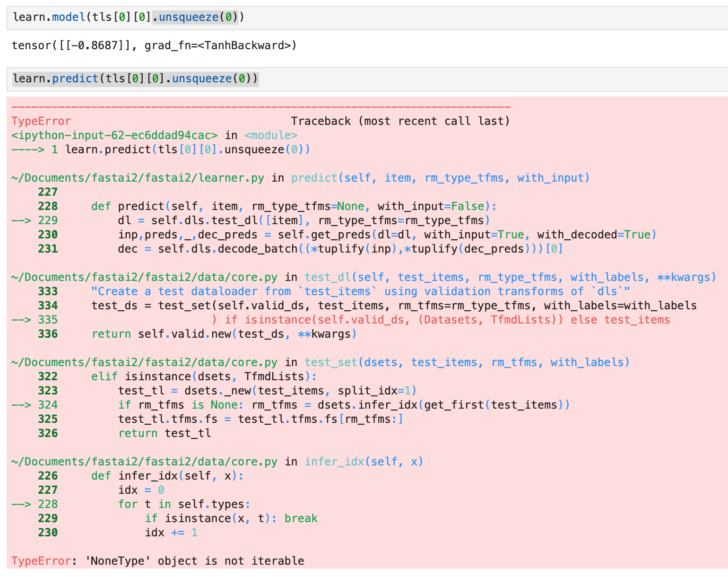Select line 229 with the arrow marker
Screen dimensions: 728x577
pos(303,220)
